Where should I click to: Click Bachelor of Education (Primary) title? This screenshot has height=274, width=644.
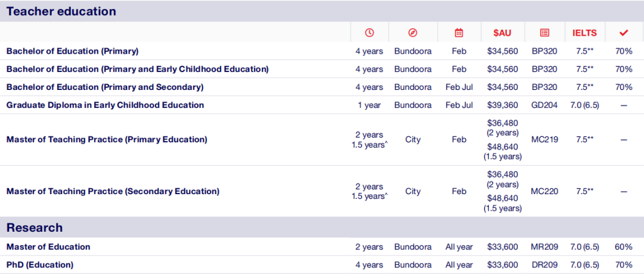tap(72, 51)
